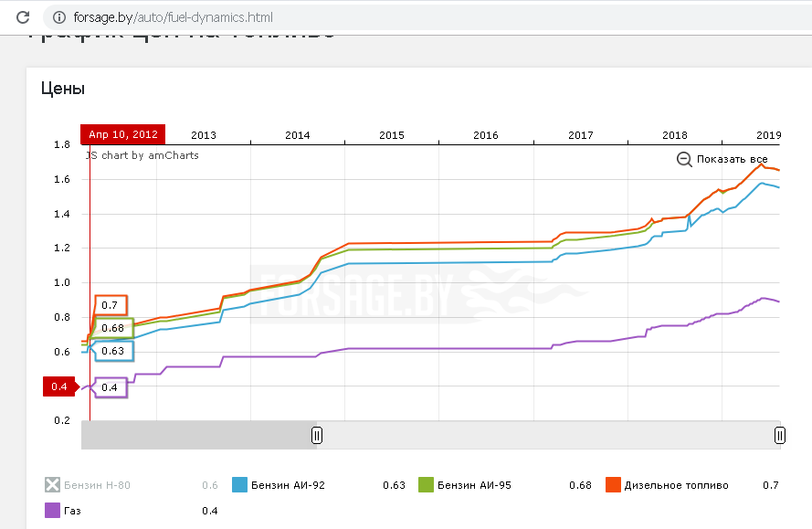Click the 2018 year label on axis
This screenshot has width=812, height=529.
(674, 135)
